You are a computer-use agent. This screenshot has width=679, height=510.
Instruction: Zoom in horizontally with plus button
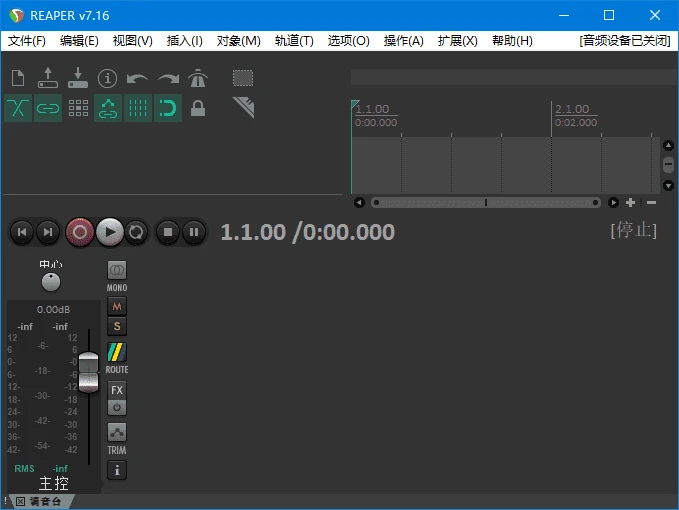pyautogui.click(x=630, y=202)
